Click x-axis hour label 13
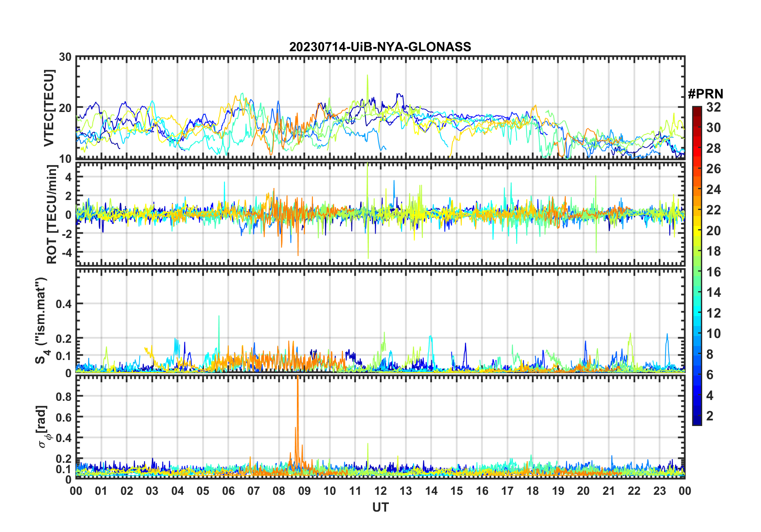Image resolution: width=761 pixels, height=532 pixels. point(406,491)
